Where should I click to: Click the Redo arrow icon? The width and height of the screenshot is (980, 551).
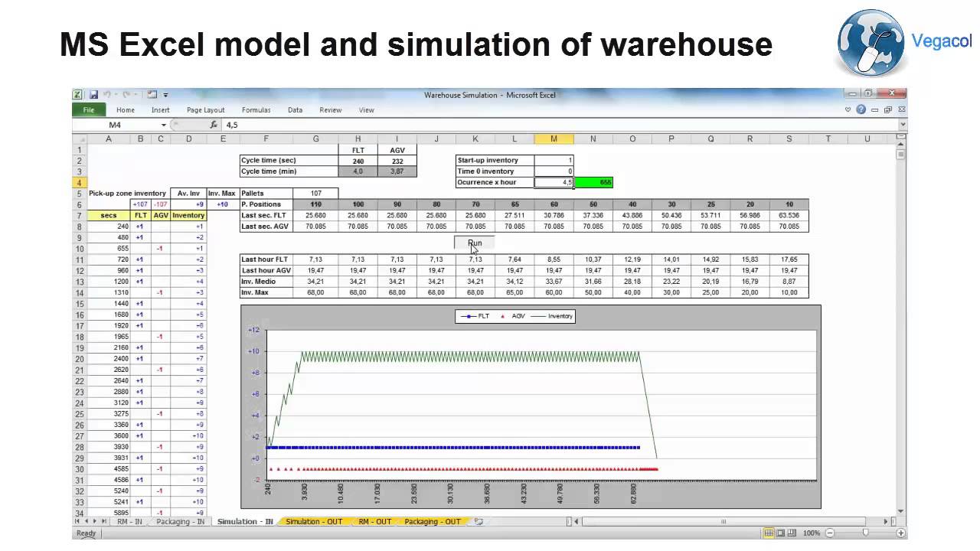click(x=127, y=95)
